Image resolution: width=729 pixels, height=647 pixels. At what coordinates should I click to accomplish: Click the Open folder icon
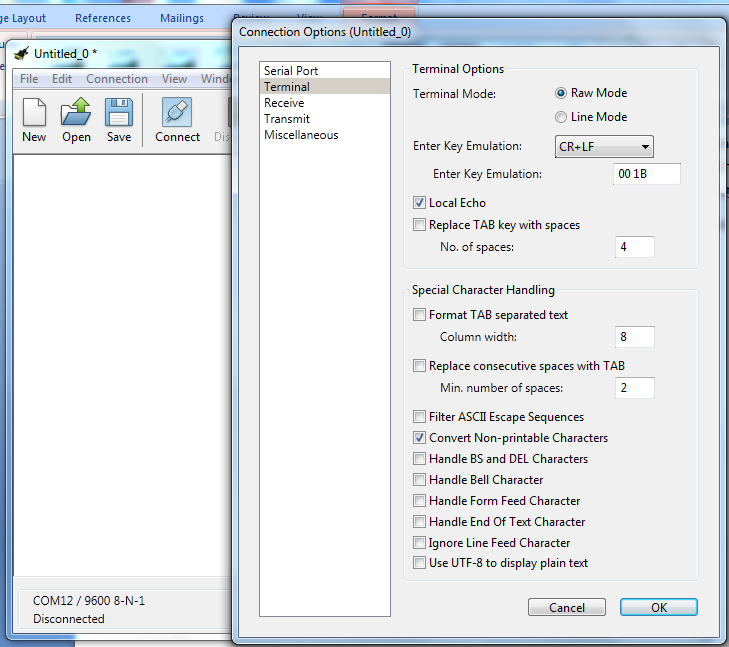pyautogui.click(x=76, y=112)
